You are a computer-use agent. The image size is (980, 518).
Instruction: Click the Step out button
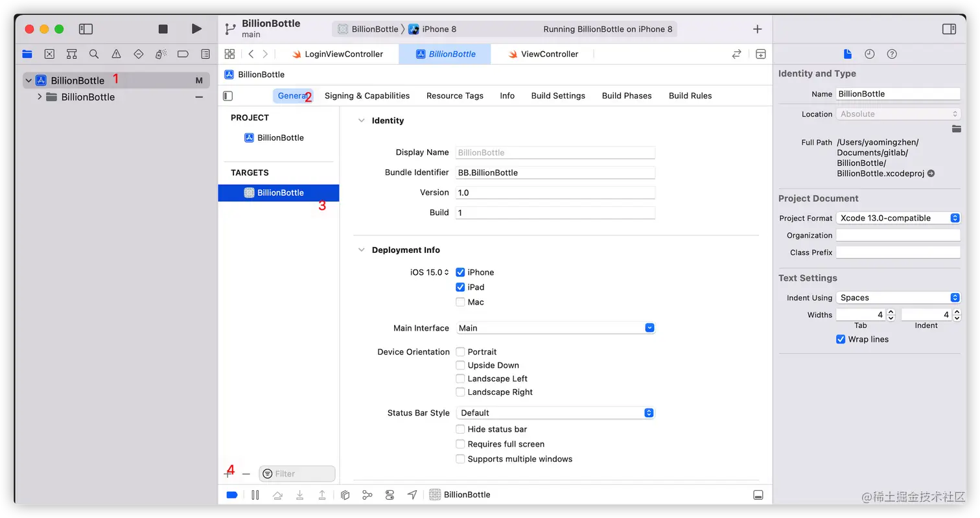(322, 495)
